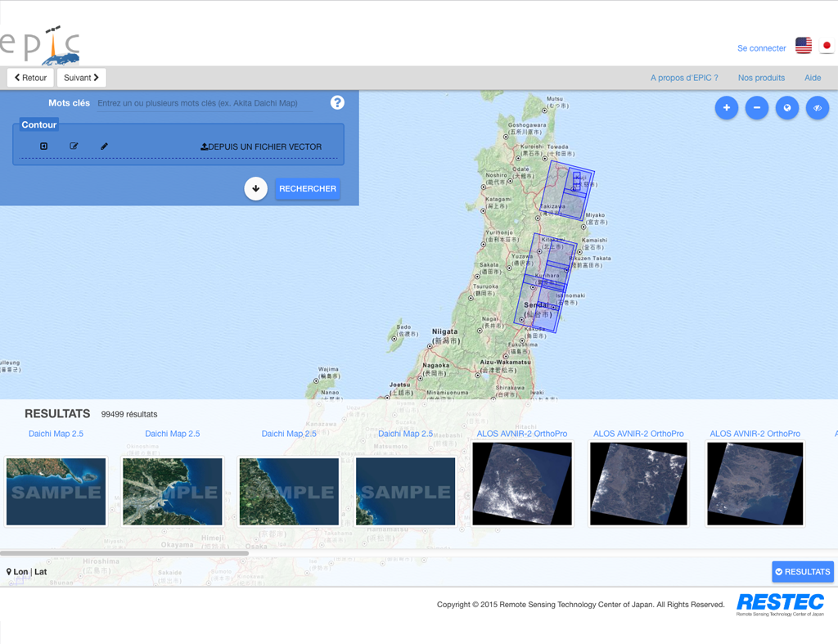Select the edit contour tool

[74, 146]
